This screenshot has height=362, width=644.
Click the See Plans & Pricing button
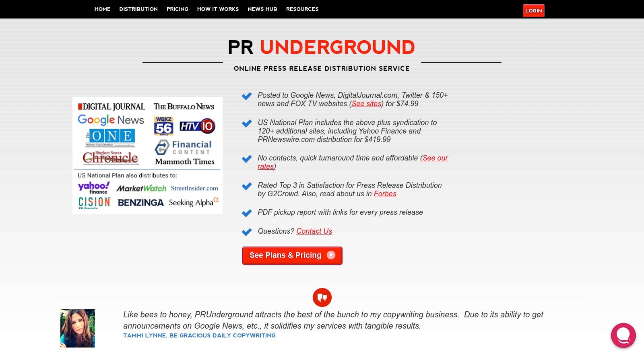point(292,255)
